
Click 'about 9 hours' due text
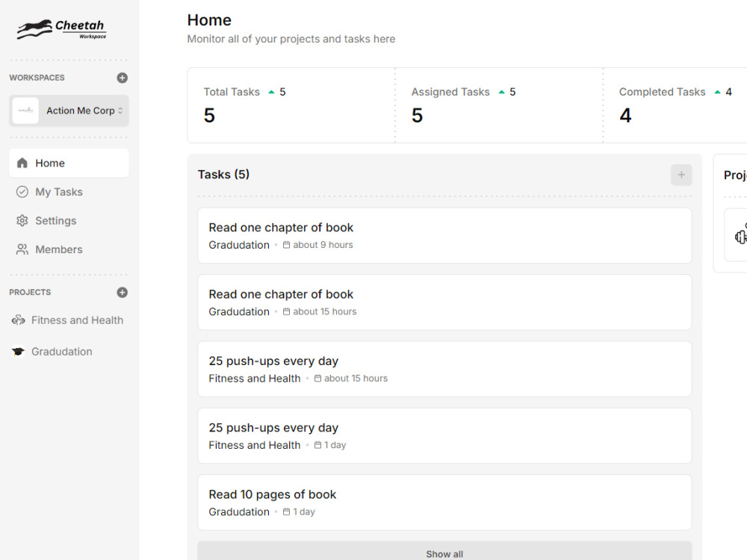tap(323, 245)
